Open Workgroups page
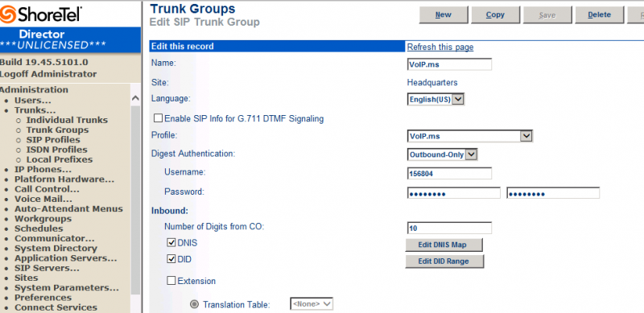This screenshot has height=313, width=644. 43,219
